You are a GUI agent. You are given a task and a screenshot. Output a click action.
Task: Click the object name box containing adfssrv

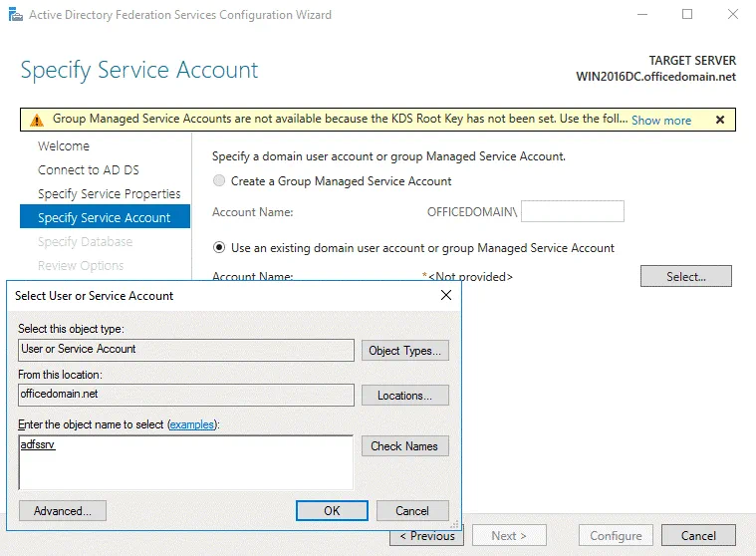pos(185,461)
